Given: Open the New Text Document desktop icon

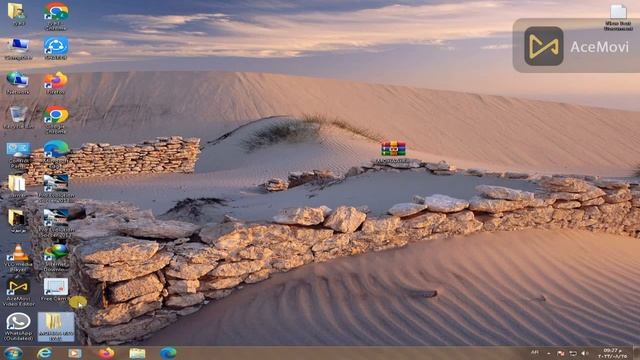Looking at the screenshot, I should (x=618, y=17).
